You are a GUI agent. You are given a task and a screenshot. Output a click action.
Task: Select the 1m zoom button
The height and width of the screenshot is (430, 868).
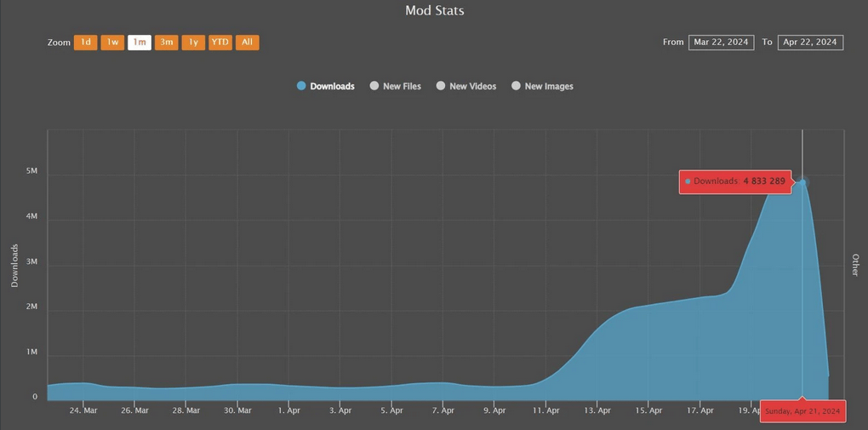point(140,43)
